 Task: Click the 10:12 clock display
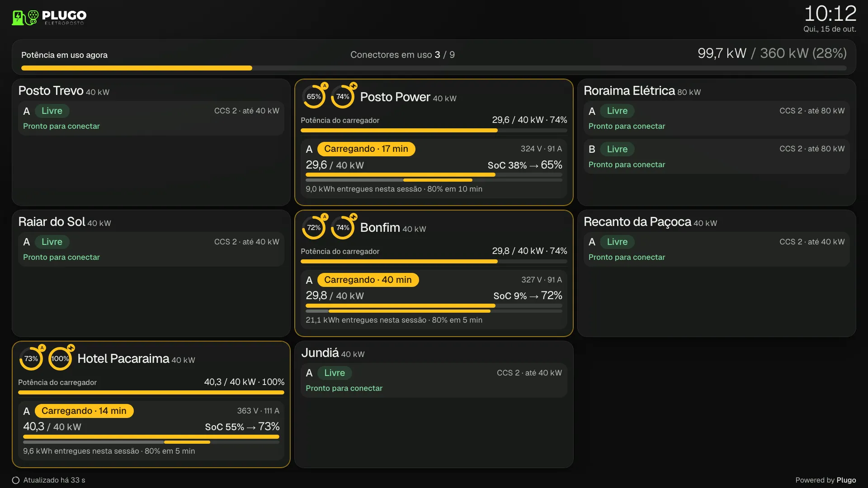point(830,14)
